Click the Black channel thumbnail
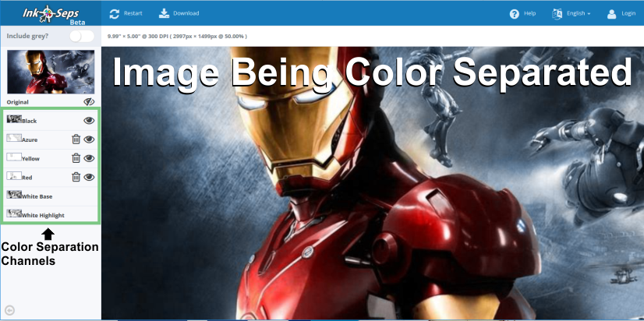This screenshot has width=644, height=321. (x=14, y=119)
